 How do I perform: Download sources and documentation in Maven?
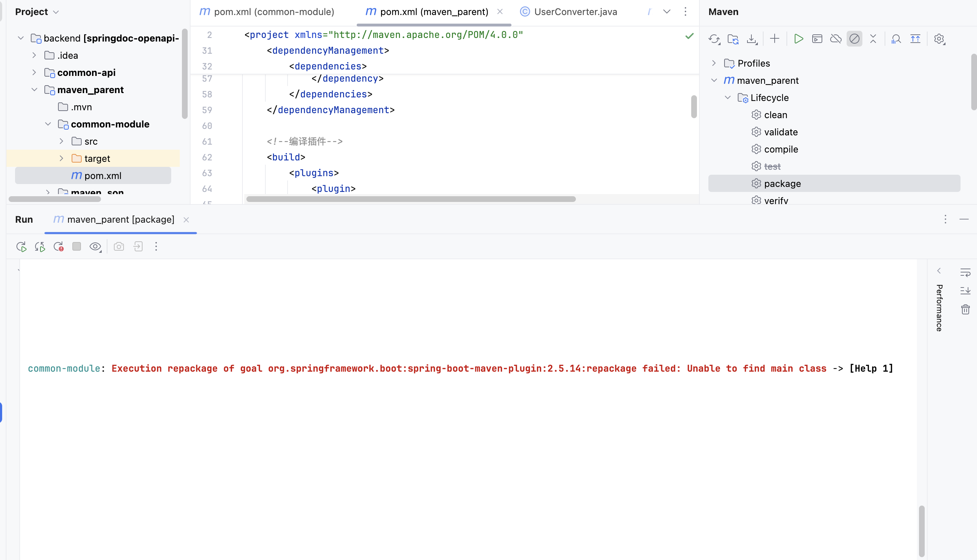(751, 39)
